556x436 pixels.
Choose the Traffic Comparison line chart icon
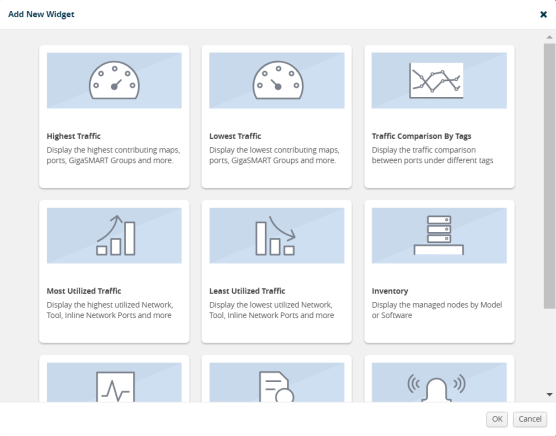coord(436,80)
